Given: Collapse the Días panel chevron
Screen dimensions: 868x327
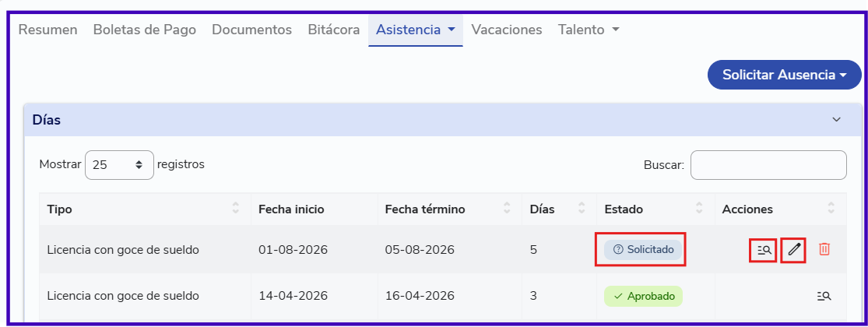Looking at the screenshot, I should tap(836, 120).
